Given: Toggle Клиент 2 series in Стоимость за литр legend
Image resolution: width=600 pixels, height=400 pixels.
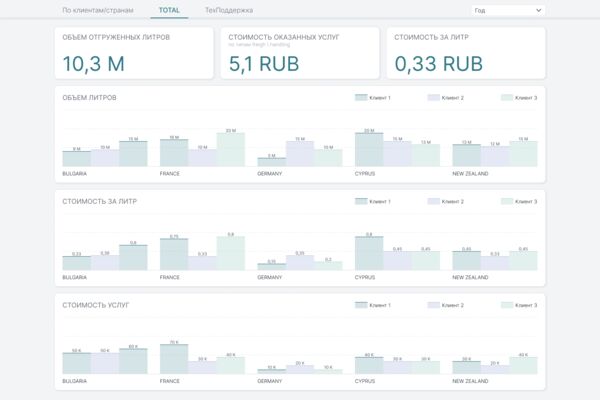Looking at the screenshot, I should [x=445, y=201].
